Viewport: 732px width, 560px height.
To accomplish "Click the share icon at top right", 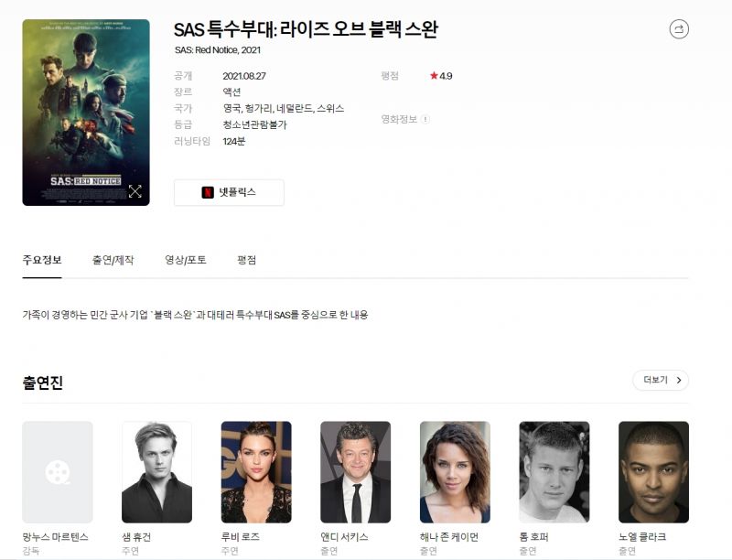I will click(679, 29).
